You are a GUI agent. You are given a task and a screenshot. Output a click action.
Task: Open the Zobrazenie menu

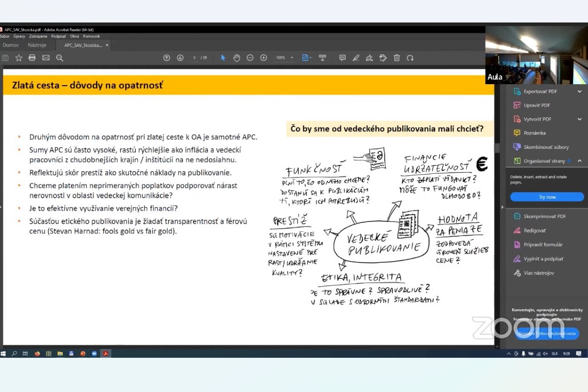pyautogui.click(x=38, y=36)
